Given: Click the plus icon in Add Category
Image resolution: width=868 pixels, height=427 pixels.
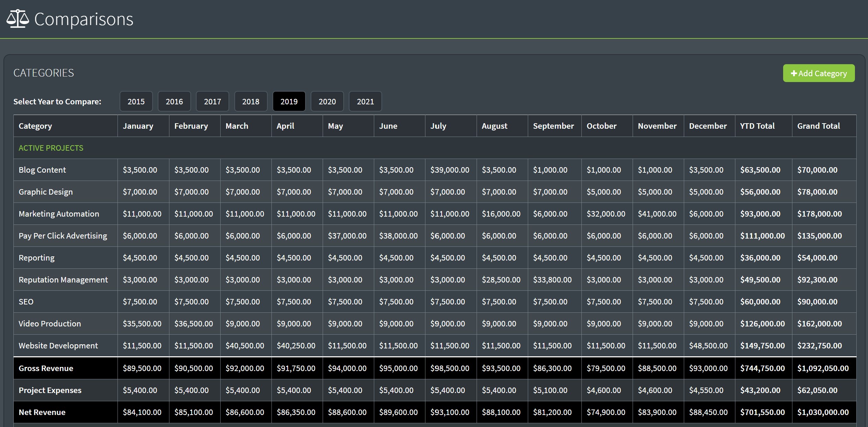Looking at the screenshot, I should pyautogui.click(x=793, y=73).
